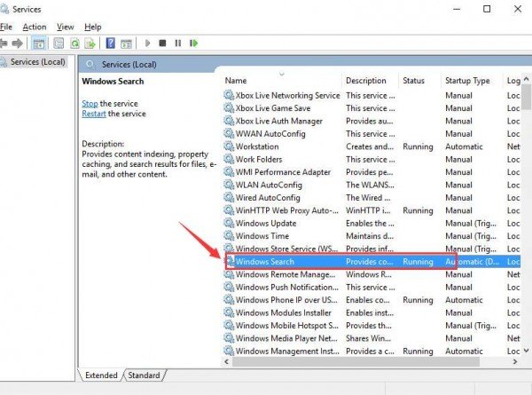
Task: Click the Start Service play icon
Action: pos(147,43)
